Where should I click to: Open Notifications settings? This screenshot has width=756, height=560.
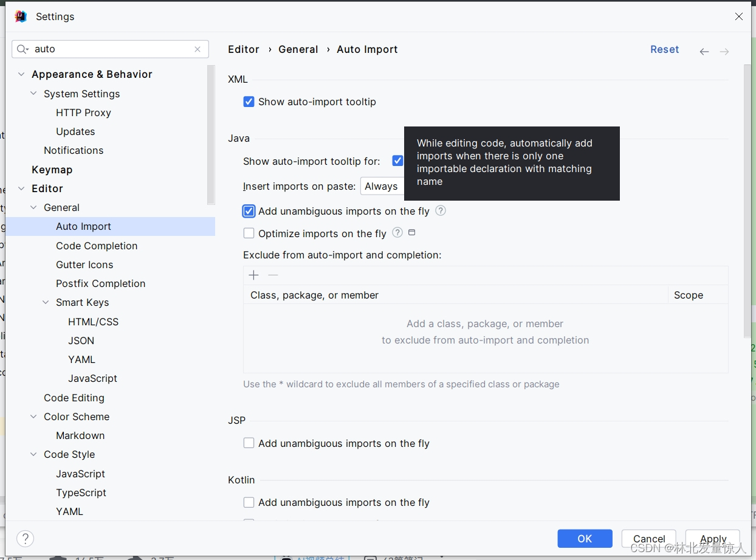pyautogui.click(x=74, y=150)
